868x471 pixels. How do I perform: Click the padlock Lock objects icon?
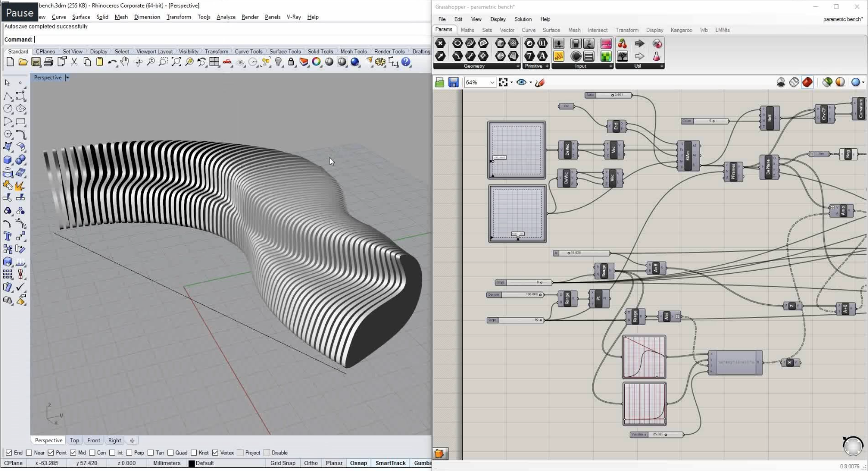tap(291, 62)
